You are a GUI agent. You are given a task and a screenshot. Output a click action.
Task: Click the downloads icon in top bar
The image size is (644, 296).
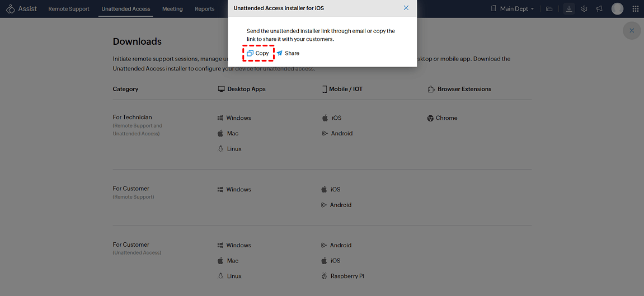(569, 8)
